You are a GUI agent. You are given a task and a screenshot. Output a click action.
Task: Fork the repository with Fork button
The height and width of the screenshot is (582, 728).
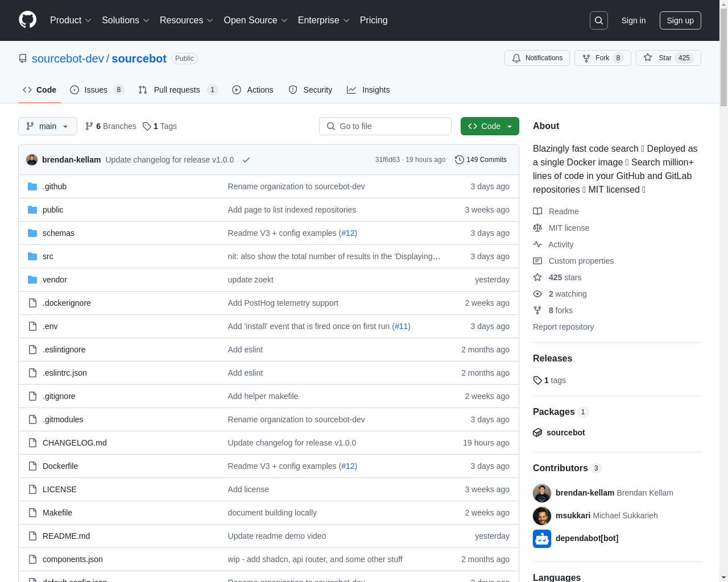click(x=602, y=58)
